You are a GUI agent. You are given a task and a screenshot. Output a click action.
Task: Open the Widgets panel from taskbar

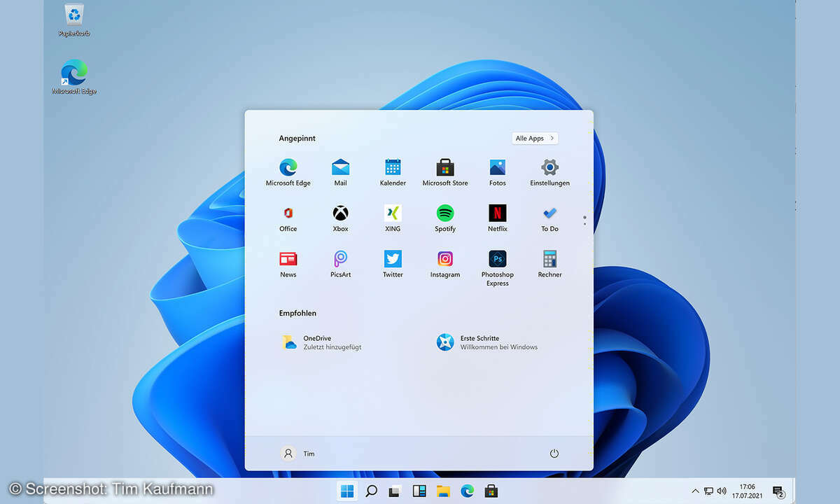point(419,491)
